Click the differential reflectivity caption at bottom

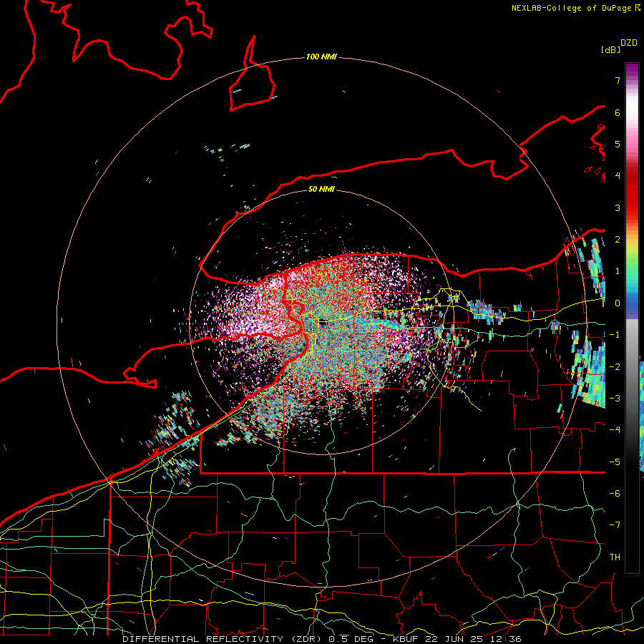coord(322,639)
